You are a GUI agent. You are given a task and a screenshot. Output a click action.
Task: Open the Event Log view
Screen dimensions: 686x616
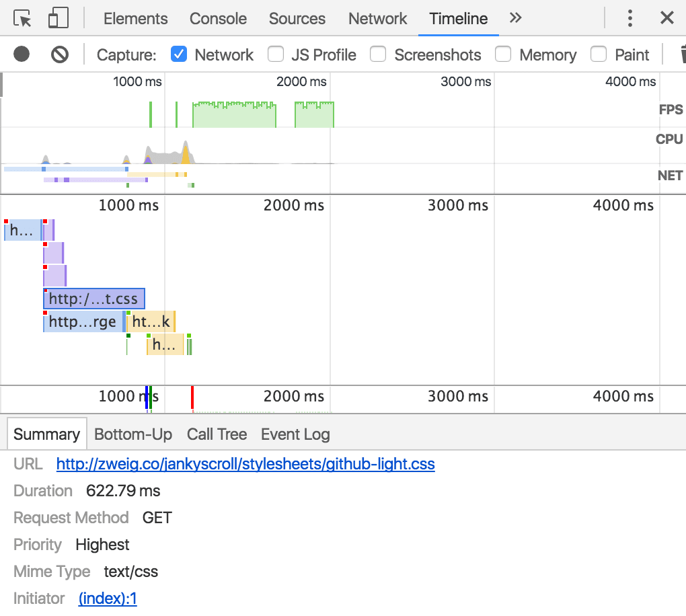(x=295, y=434)
